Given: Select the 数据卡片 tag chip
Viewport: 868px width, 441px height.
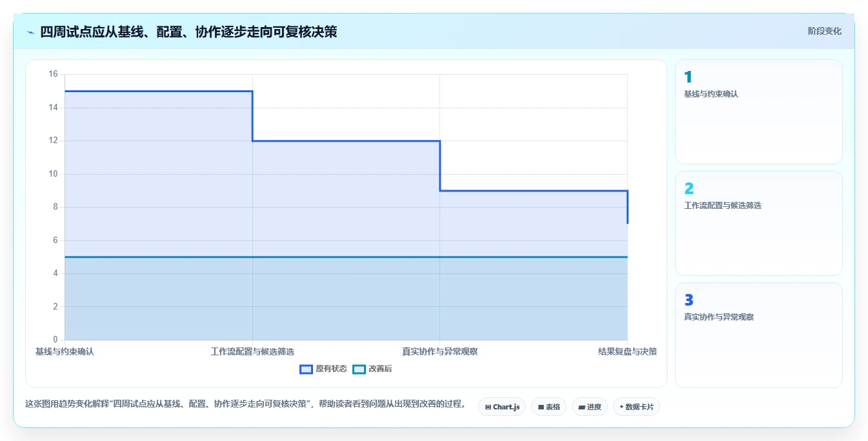Looking at the screenshot, I should 636,407.
